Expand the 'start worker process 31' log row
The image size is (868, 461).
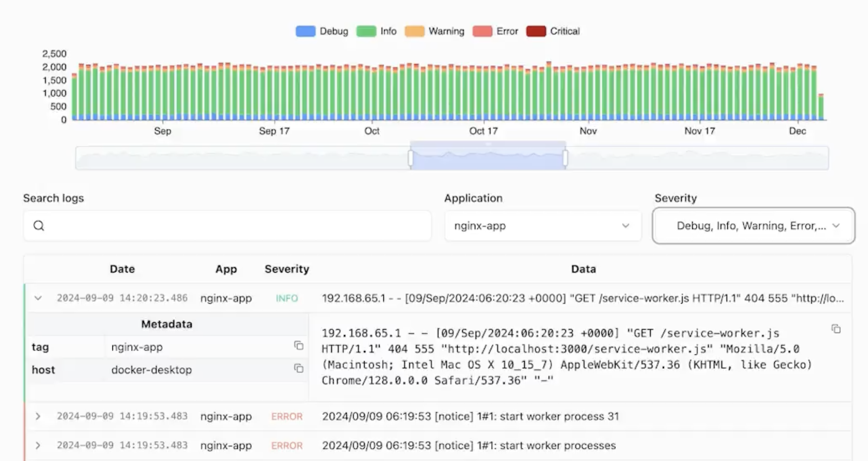click(38, 416)
